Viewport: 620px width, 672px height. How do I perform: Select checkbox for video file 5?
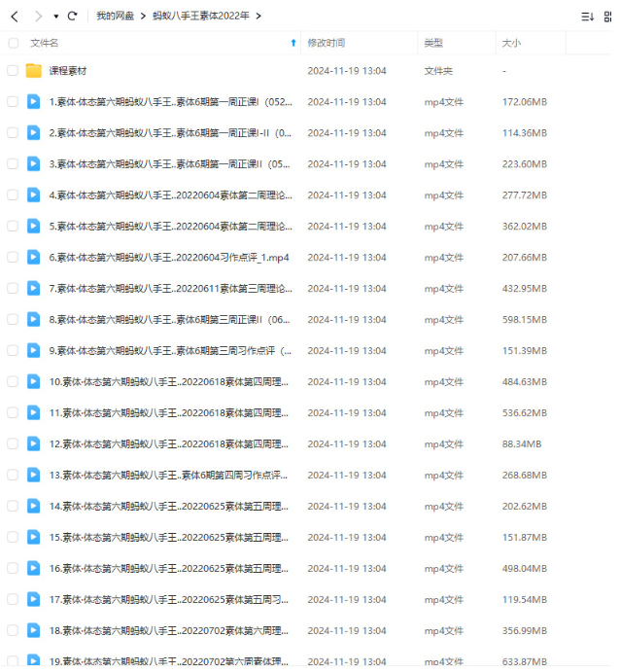[x=13, y=226]
